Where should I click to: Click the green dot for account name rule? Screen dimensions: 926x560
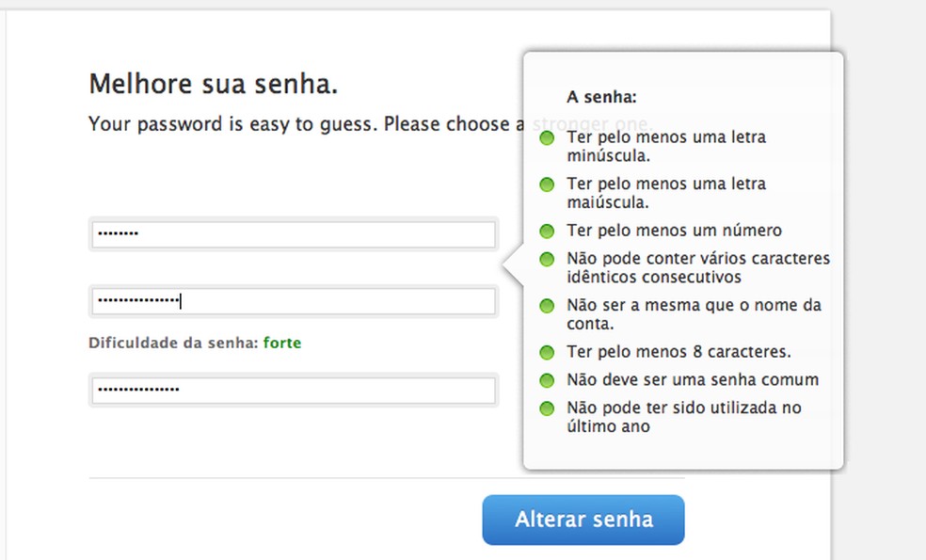547,305
